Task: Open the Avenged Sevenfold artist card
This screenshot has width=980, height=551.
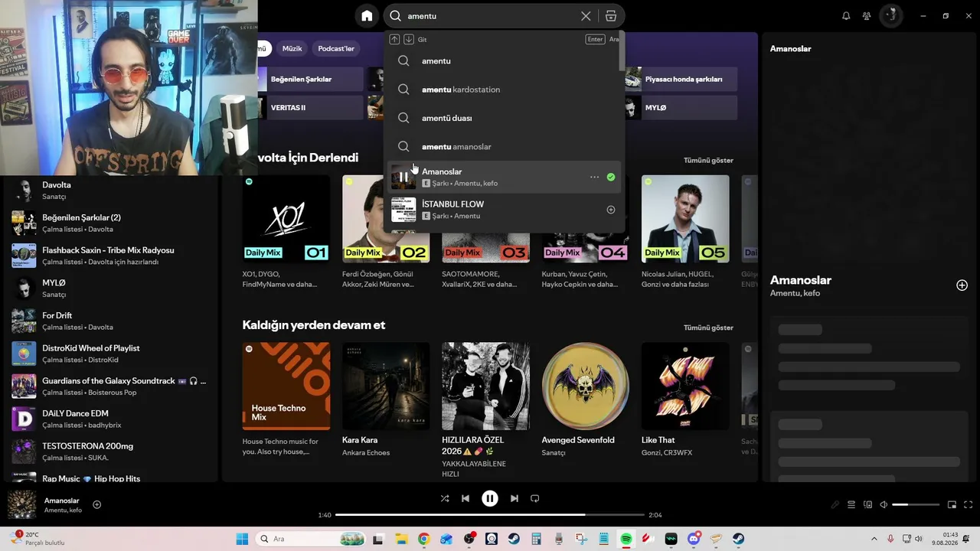Action: (586, 402)
